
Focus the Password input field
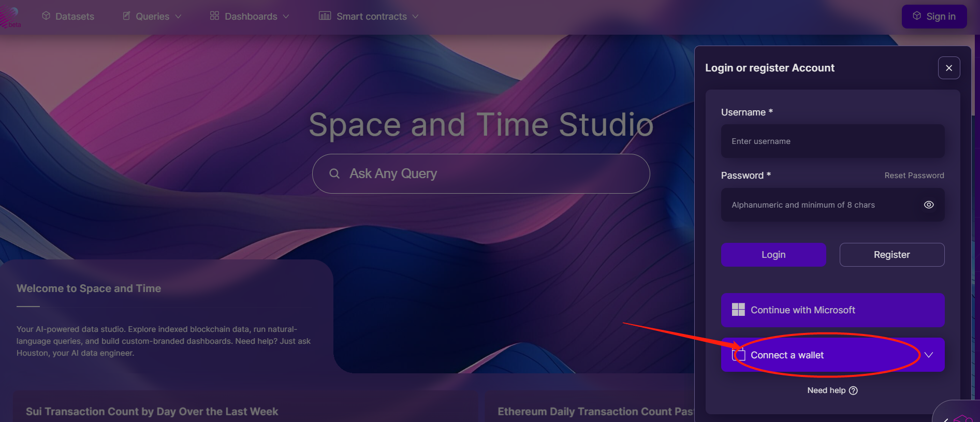tap(832, 205)
